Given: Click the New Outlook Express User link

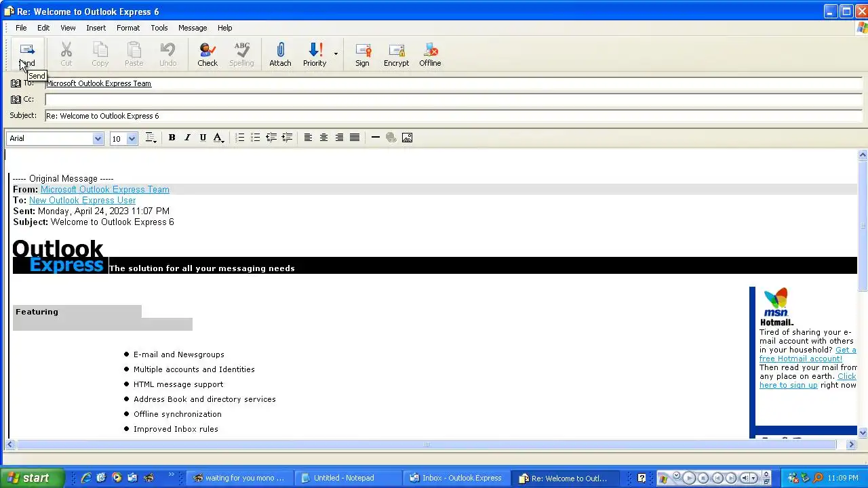Looking at the screenshot, I should coord(82,201).
